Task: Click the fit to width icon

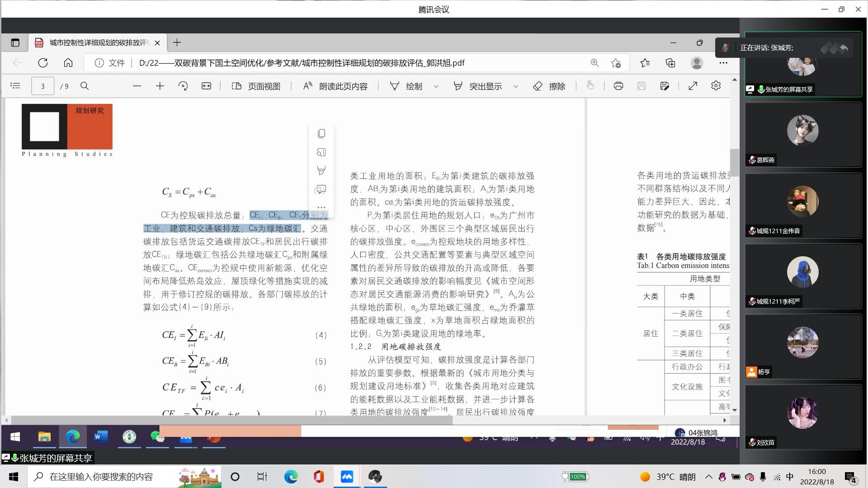Action: (206, 86)
